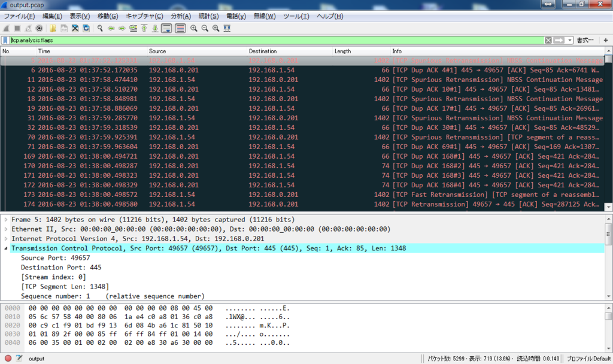The image size is (613, 364).
Task: Reload the capture file icon
Action: pos(86,28)
